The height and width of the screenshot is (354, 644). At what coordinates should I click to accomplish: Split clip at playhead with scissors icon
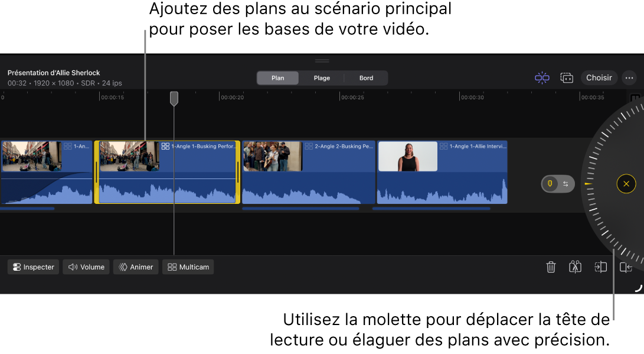click(576, 267)
